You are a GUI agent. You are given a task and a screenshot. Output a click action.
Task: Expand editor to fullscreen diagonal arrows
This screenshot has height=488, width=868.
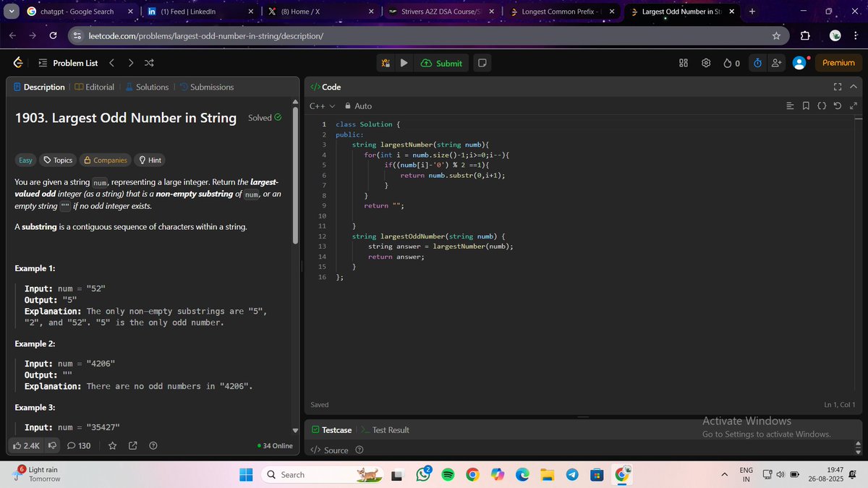click(x=854, y=106)
